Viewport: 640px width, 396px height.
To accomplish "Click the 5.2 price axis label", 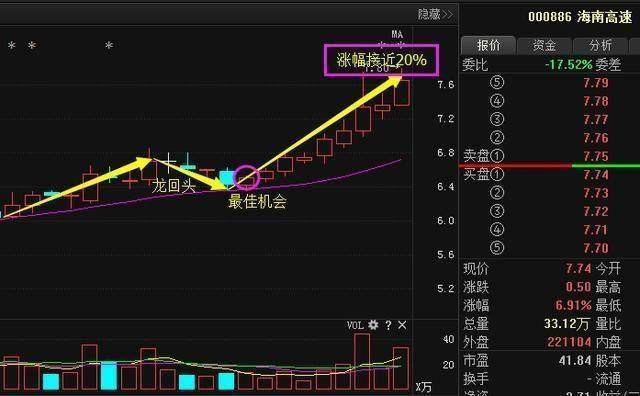I will pyautogui.click(x=445, y=289).
